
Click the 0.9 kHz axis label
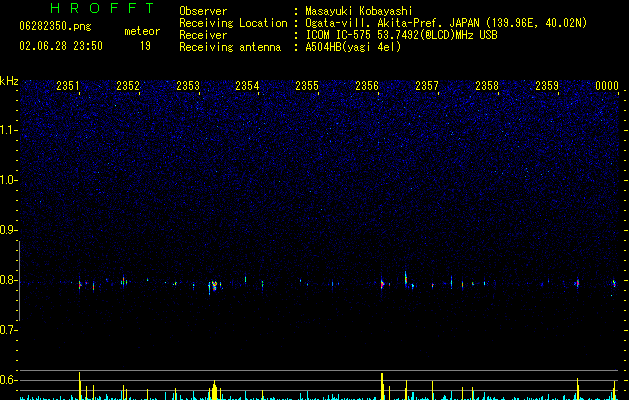point(8,230)
